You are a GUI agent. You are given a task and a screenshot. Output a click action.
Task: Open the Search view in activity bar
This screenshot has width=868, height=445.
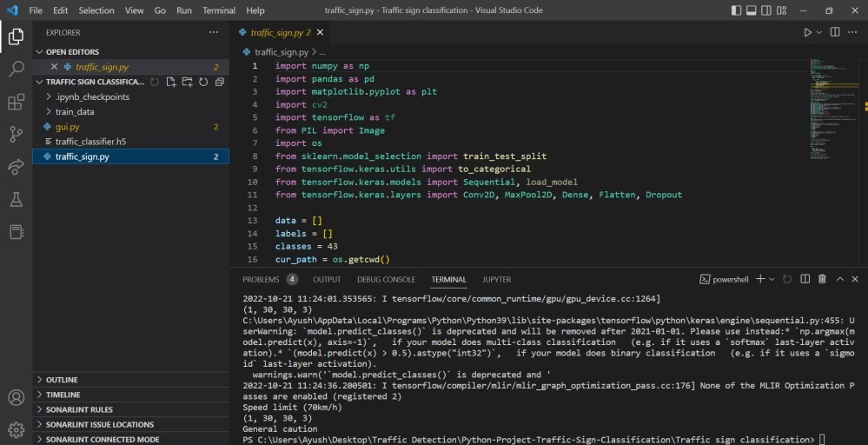point(16,70)
